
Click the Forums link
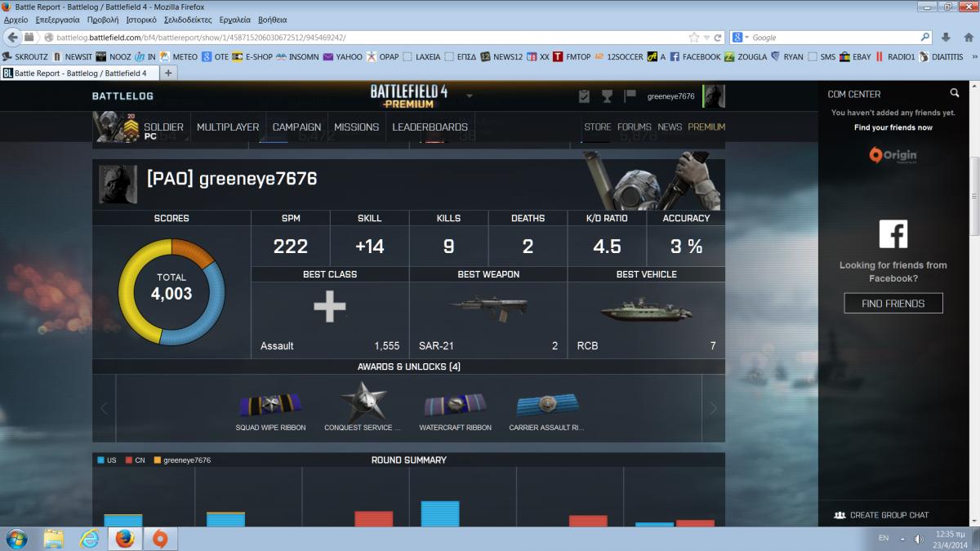pyautogui.click(x=635, y=127)
